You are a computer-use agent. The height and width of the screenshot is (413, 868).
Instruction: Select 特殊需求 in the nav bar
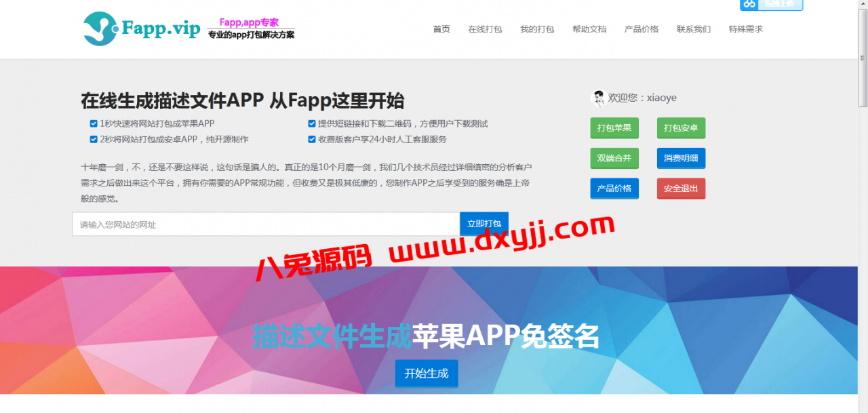(746, 29)
